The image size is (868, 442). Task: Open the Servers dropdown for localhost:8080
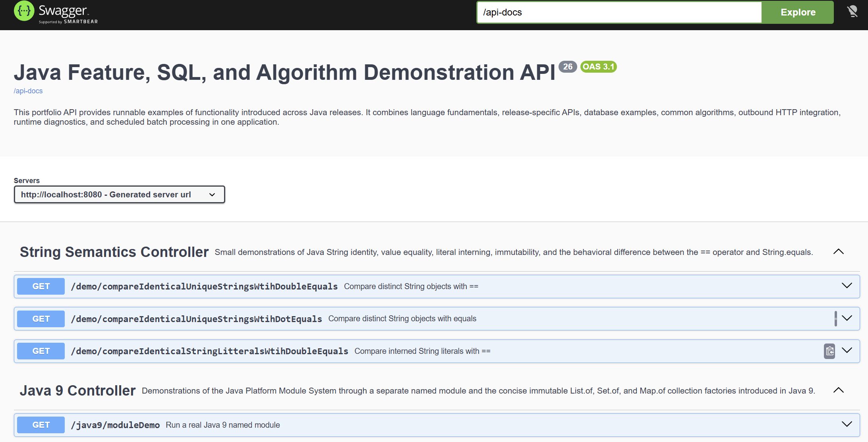point(119,195)
